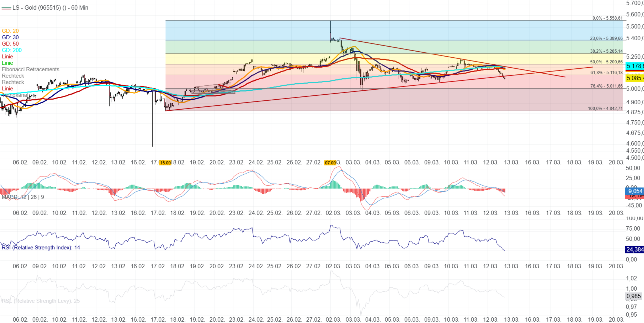Click the orange 07:00 time marker
Image resolution: width=644 pixels, height=323 pixels.
330,163
